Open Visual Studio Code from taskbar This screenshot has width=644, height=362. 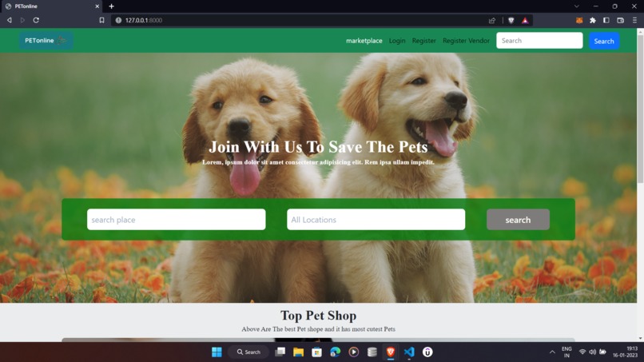(x=409, y=352)
